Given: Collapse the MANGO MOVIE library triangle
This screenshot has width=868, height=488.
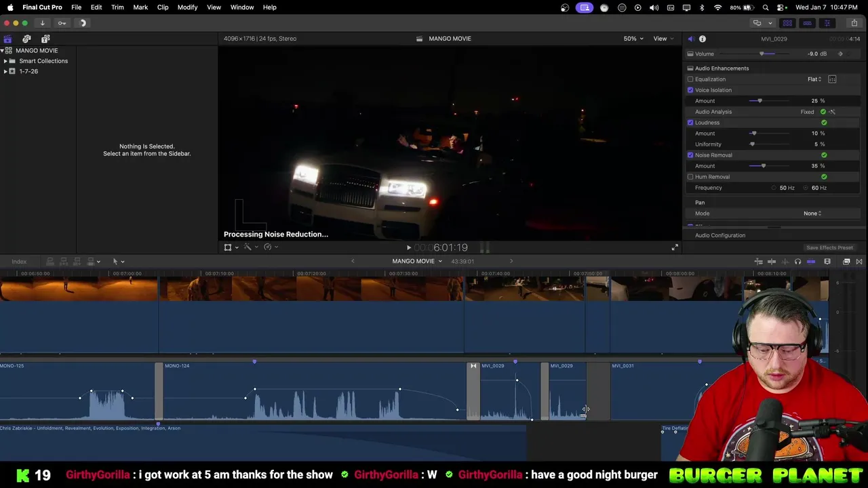Looking at the screenshot, I should [x=2, y=51].
